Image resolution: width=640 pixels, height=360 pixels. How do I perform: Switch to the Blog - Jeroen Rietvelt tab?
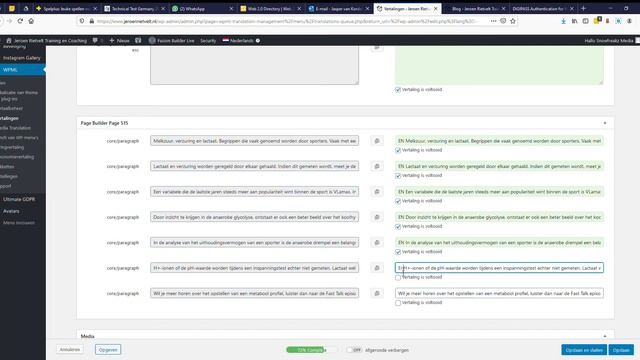click(474, 8)
